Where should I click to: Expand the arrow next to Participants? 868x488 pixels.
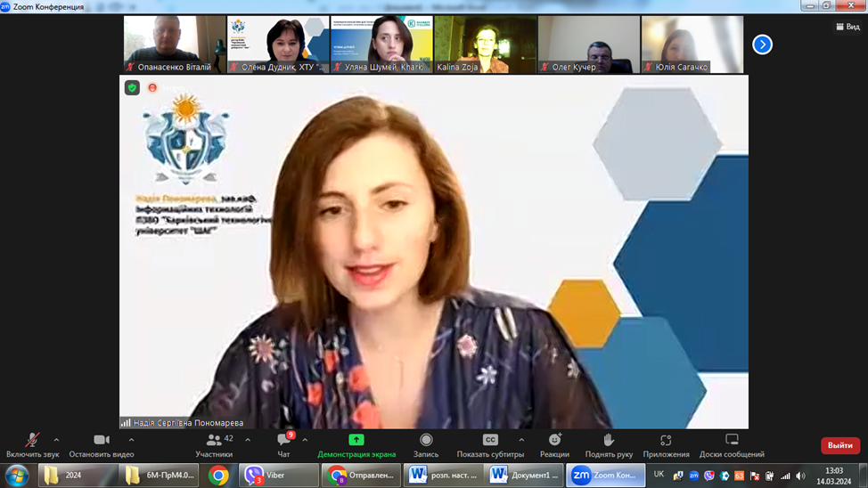click(248, 440)
